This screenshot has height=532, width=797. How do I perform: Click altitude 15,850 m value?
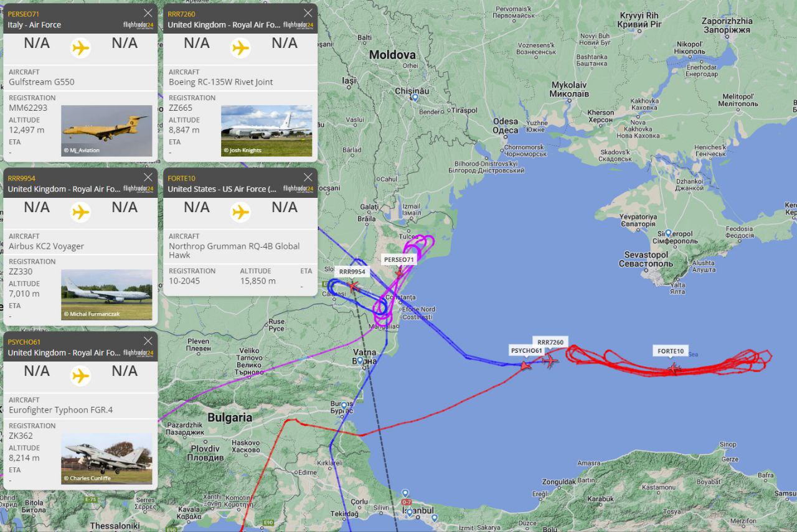(258, 281)
